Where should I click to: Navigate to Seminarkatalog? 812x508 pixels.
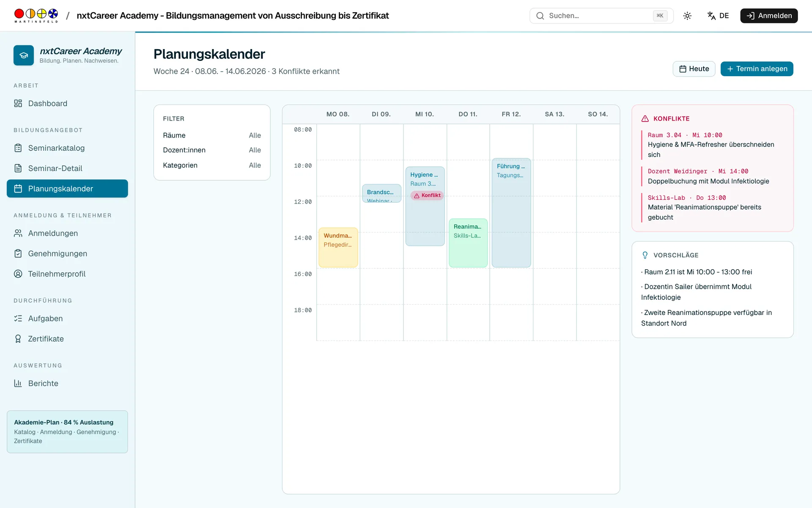coord(67,148)
